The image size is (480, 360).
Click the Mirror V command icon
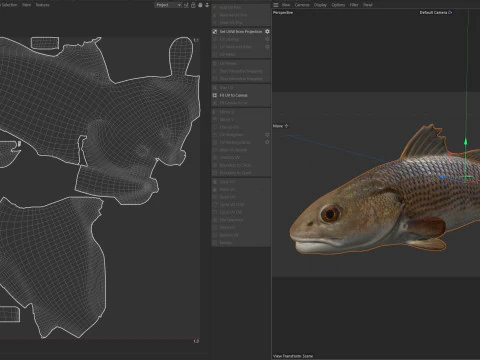pos(215,119)
